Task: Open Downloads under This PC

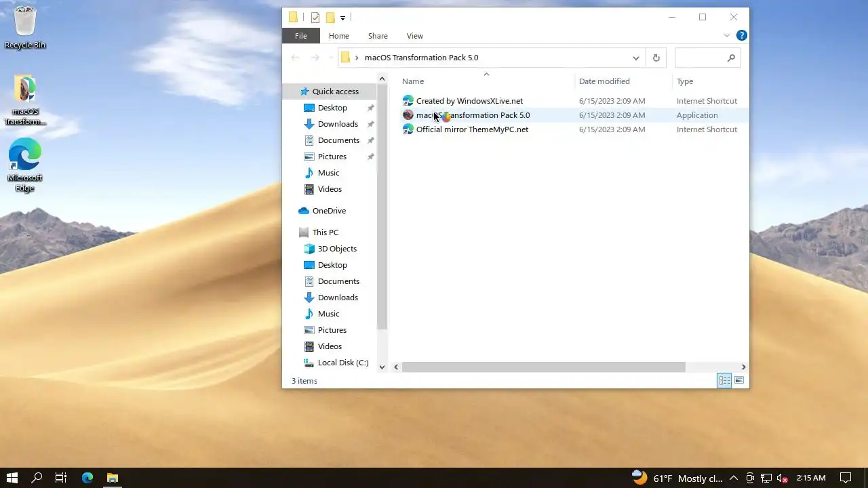Action: (338, 298)
